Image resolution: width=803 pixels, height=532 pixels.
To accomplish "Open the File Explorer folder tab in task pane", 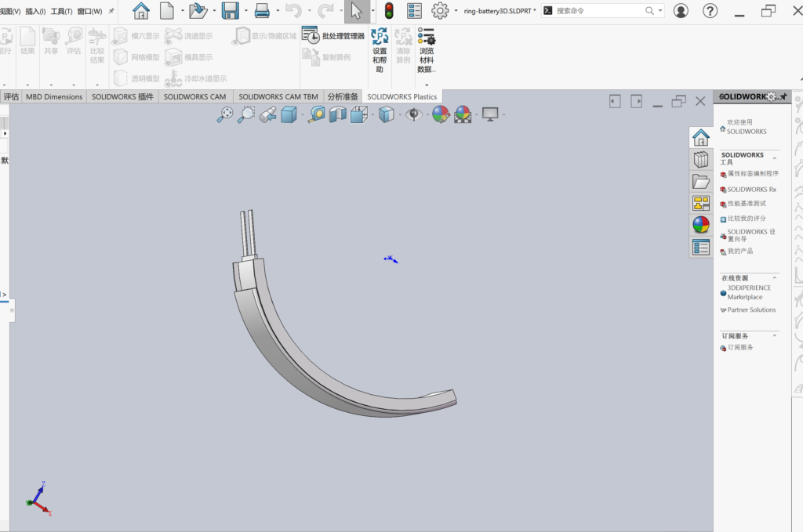I will 700,182.
